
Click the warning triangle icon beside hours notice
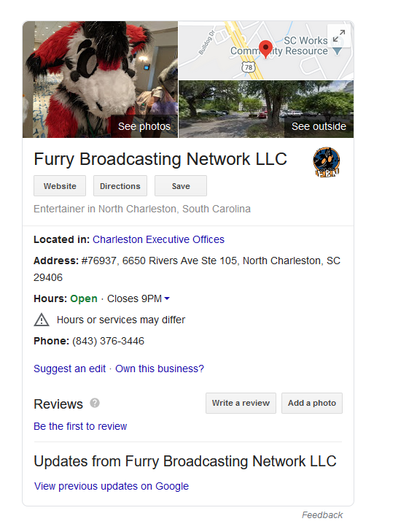[42, 320]
